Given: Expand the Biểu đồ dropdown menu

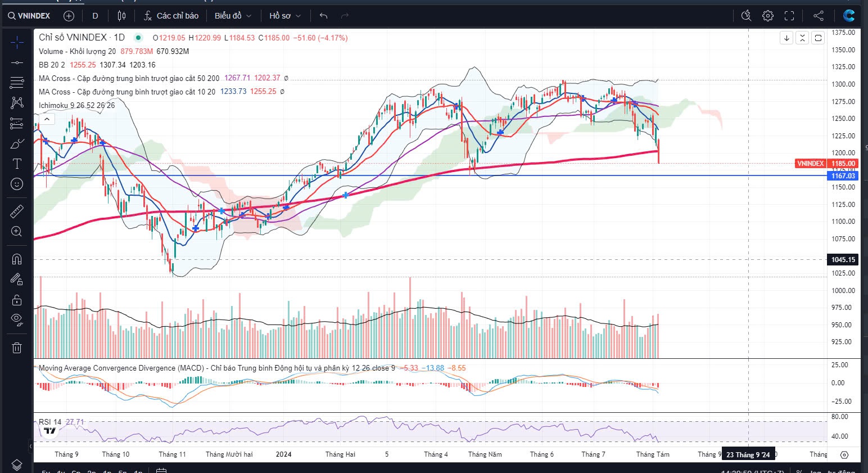Looking at the screenshot, I should (x=233, y=16).
